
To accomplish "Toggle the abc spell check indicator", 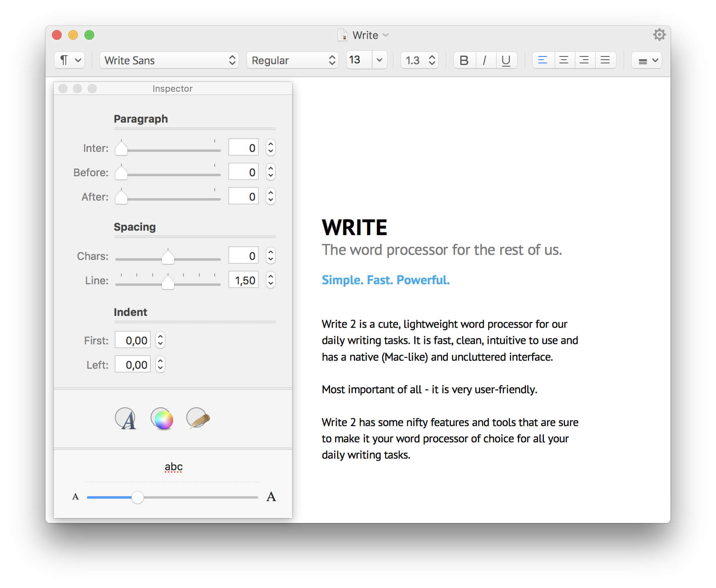I will pyautogui.click(x=173, y=467).
